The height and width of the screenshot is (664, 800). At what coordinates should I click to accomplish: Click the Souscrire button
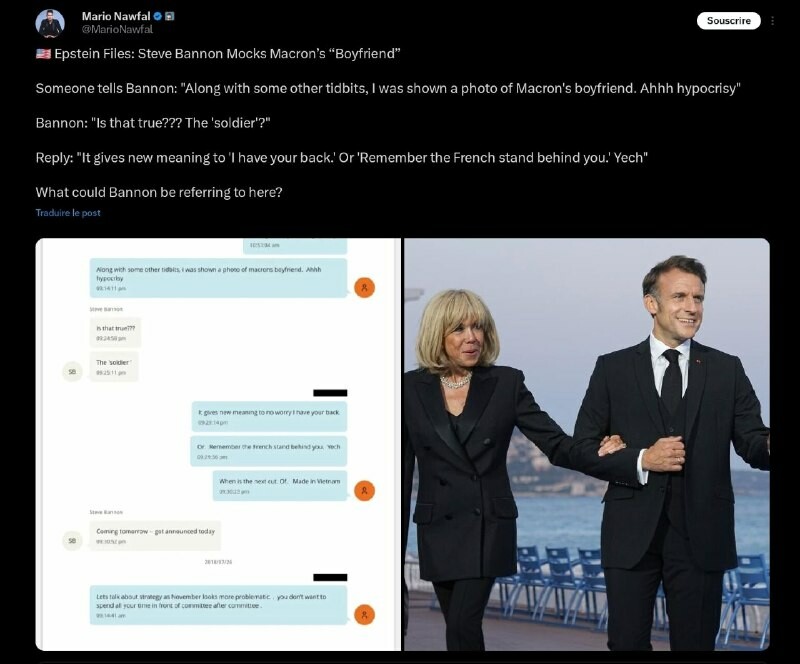[729, 21]
